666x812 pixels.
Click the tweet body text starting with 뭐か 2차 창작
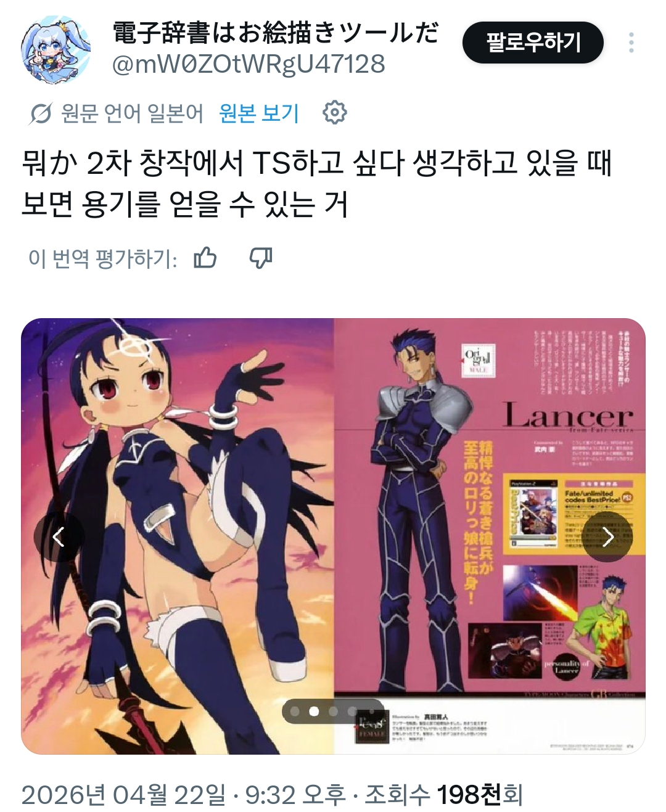pos(316,183)
